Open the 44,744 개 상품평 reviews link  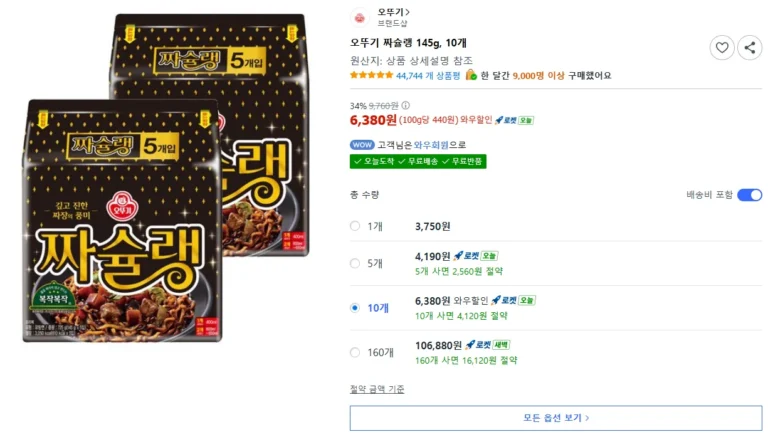pos(428,75)
